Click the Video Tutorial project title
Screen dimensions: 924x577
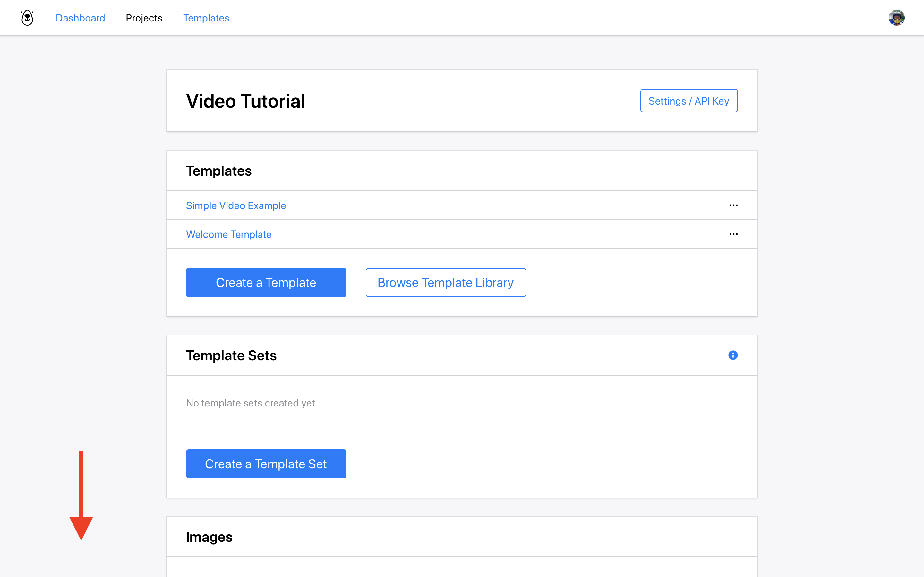pyautogui.click(x=245, y=101)
